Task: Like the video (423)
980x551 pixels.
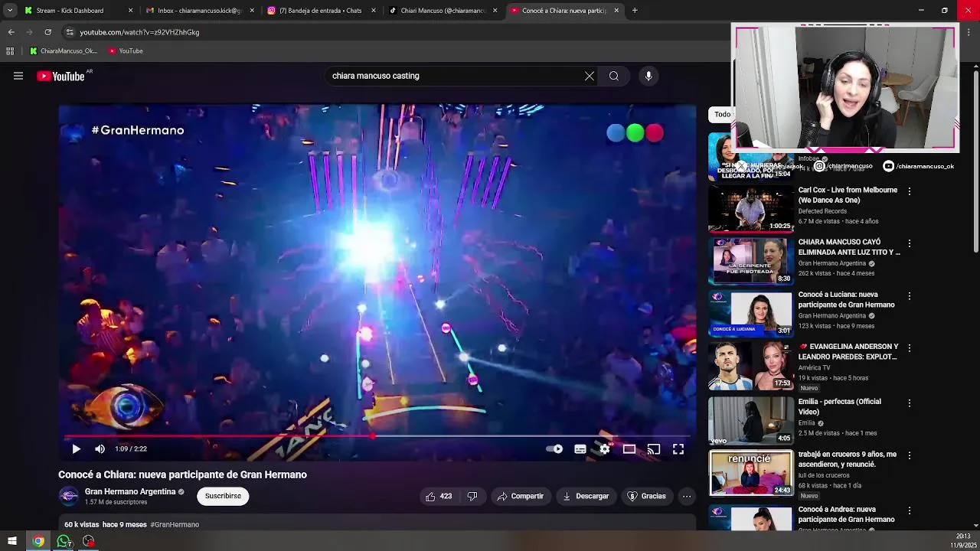Action: pyautogui.click(x=439, y=496)
